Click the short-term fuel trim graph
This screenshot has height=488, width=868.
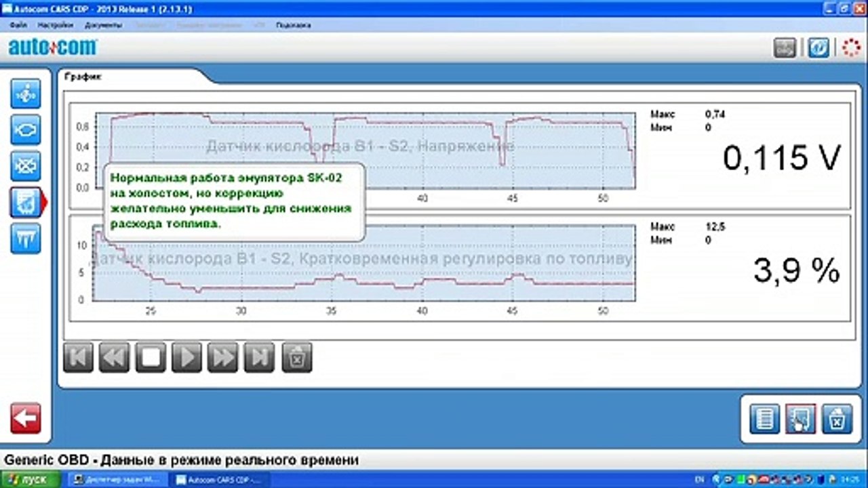click(363, 263)
